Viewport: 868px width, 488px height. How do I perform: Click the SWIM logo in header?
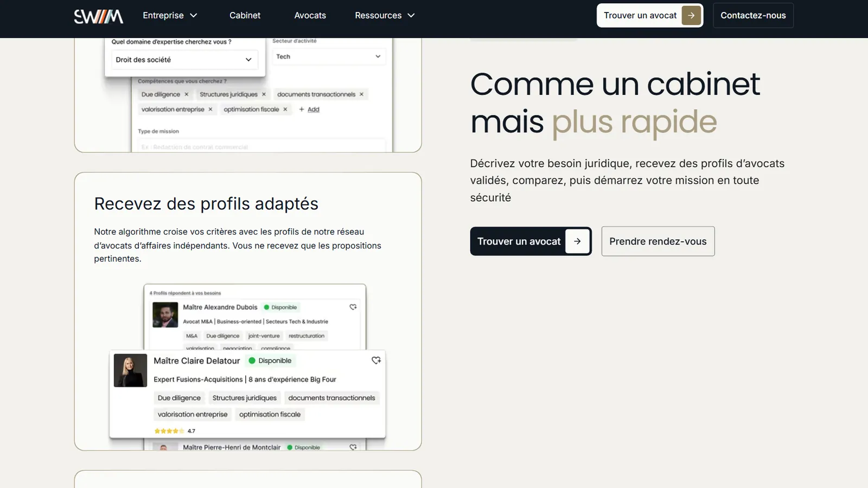pos(98,16)
